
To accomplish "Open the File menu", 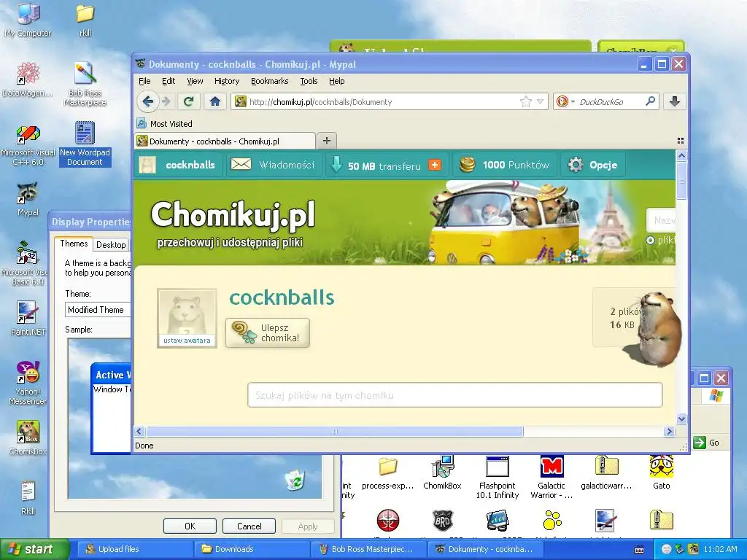I will click(x=144, y=81).
